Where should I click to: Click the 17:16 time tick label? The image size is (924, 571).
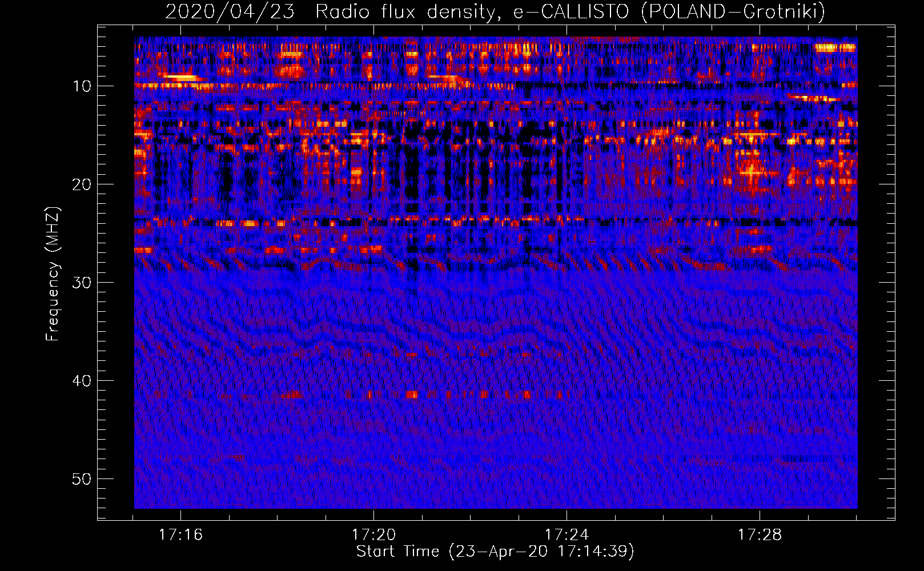(x=180, y=535)
